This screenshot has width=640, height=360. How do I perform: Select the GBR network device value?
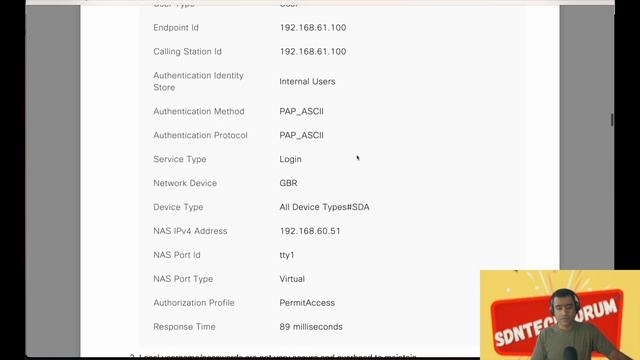point(288,183)
